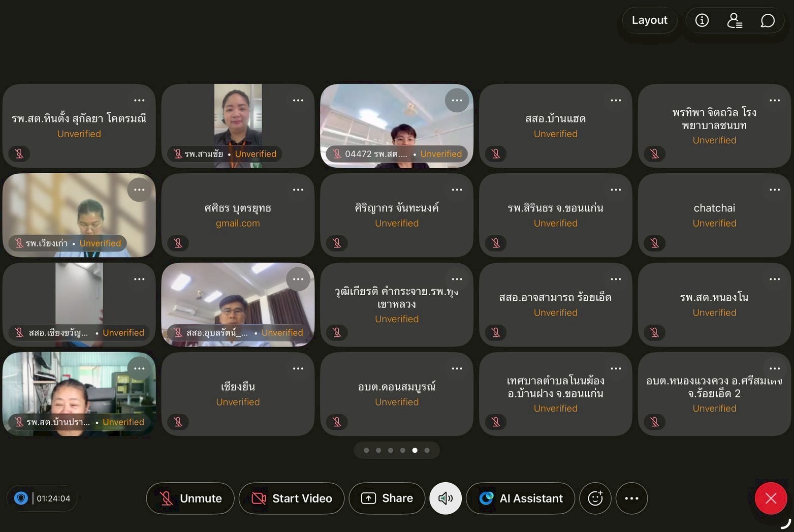Viewport: 794px width, 532px height.
Task: Go to the last participant page dot
Action: pos(427,450)
